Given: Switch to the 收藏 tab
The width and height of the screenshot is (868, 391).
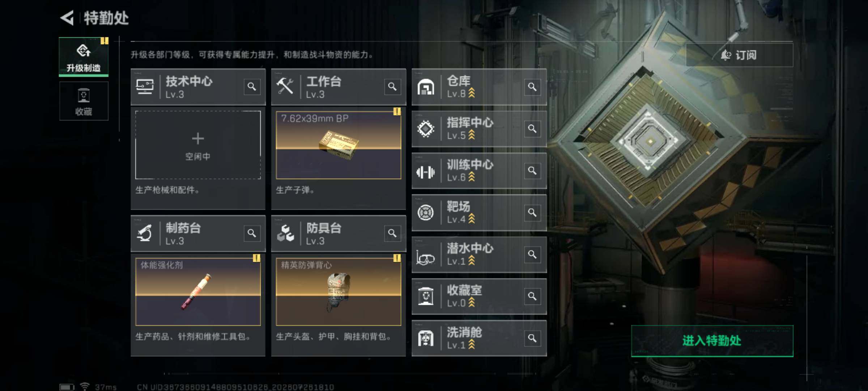Looking at the screenshot, I should click(x=84, y=101).
